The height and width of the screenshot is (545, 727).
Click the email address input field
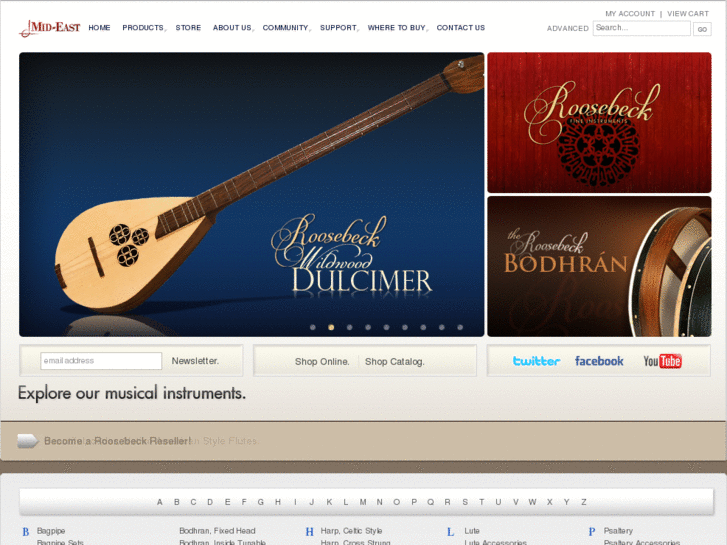[x=101, y=361]
